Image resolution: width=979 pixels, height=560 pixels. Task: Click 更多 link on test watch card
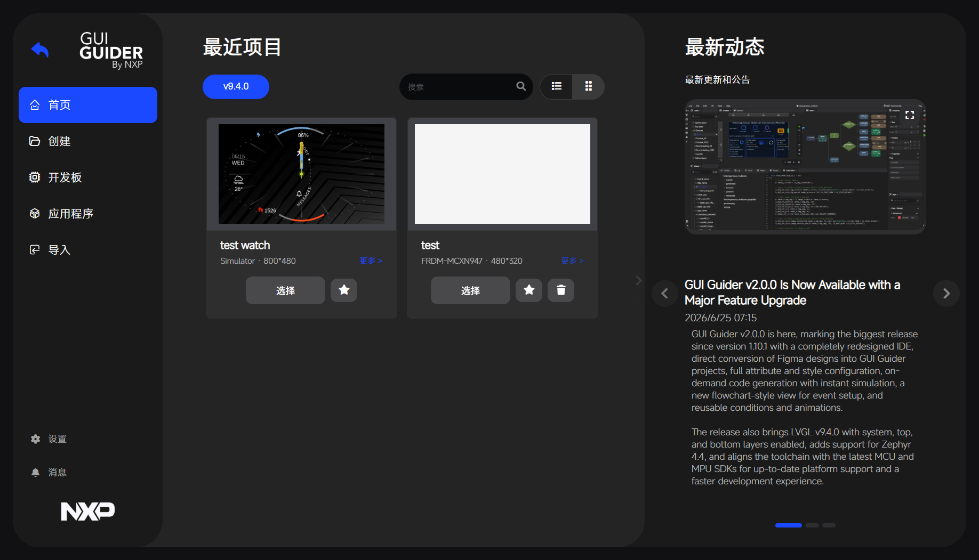[371, 261]
